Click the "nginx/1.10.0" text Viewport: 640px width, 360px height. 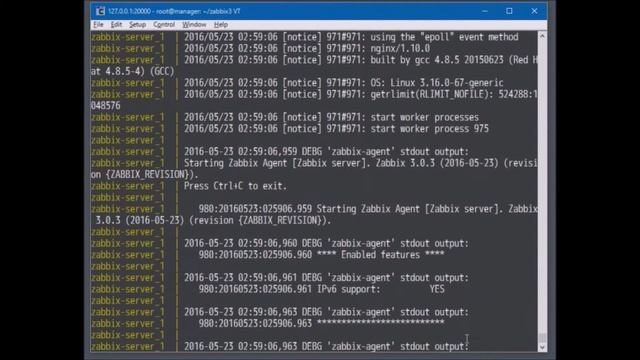[x=400, y=49]
